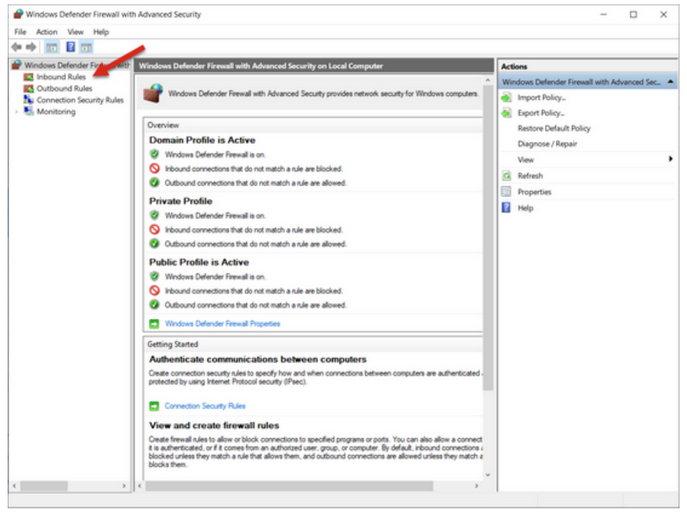Viewport: 687px width, 517px height.
Task: Click green arrow icon beside Connection Security Rules link
Action: coord(154,406)
